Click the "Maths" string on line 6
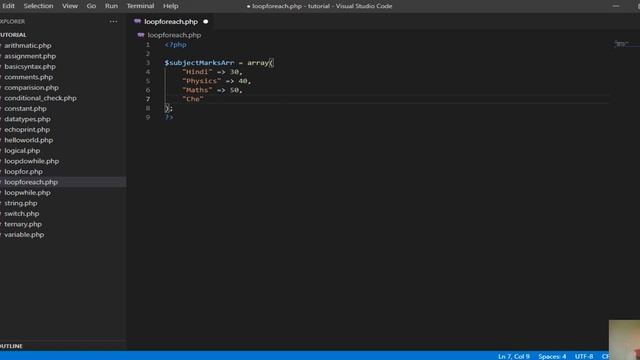 pos(197,90)
